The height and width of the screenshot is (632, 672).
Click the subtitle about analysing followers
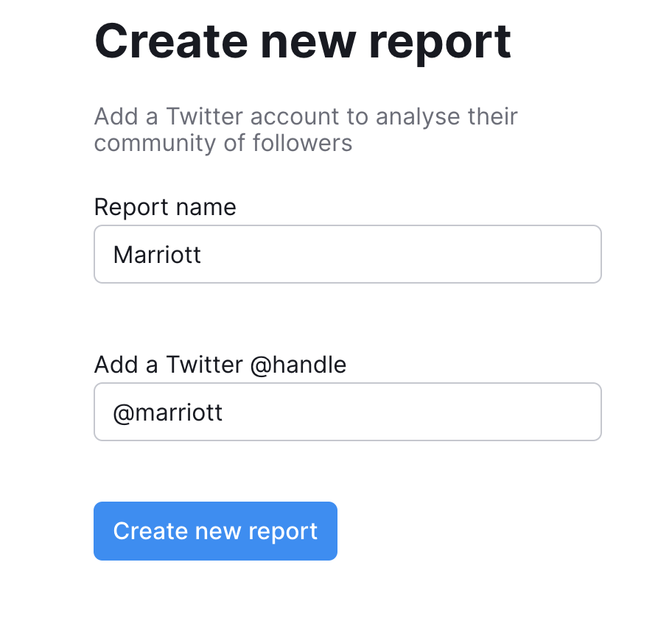point(305,129)
